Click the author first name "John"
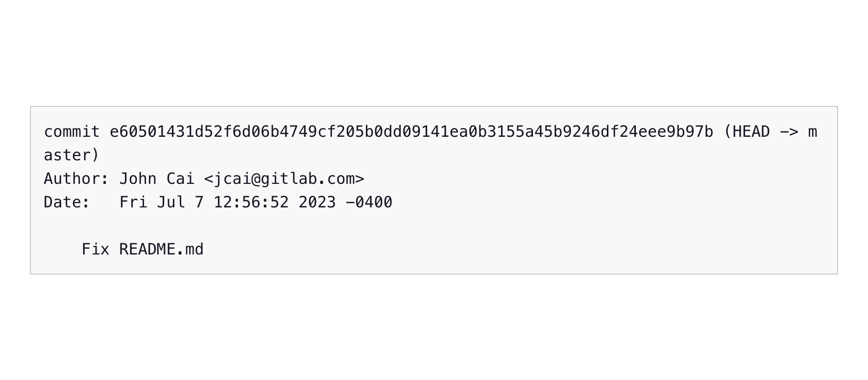 click(x=138, y=179)
